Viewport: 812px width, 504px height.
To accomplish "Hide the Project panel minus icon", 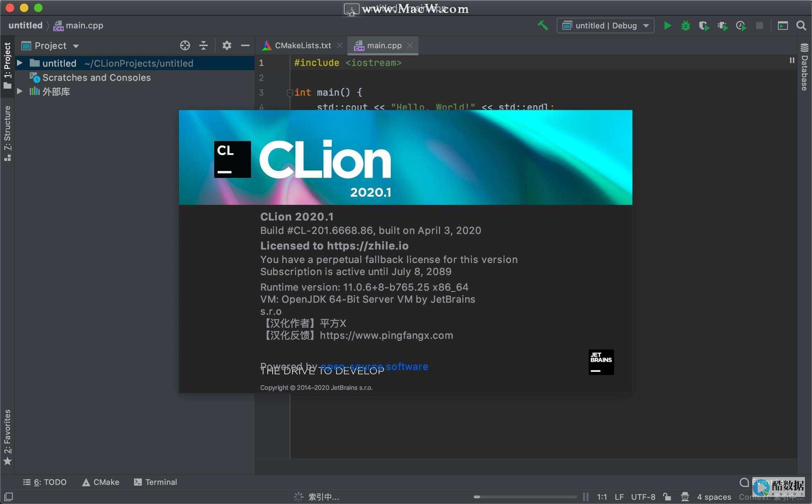I will click(x=245, y=45).
